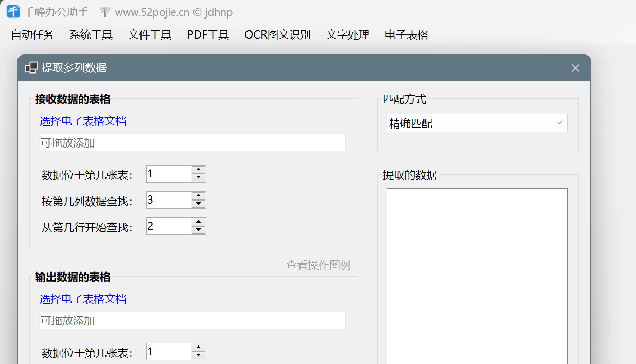The image size is (636, 364).
Task: Increase 数据位于第几张表 value in 接收数据的表格
Action: click(x=199, y=170)
